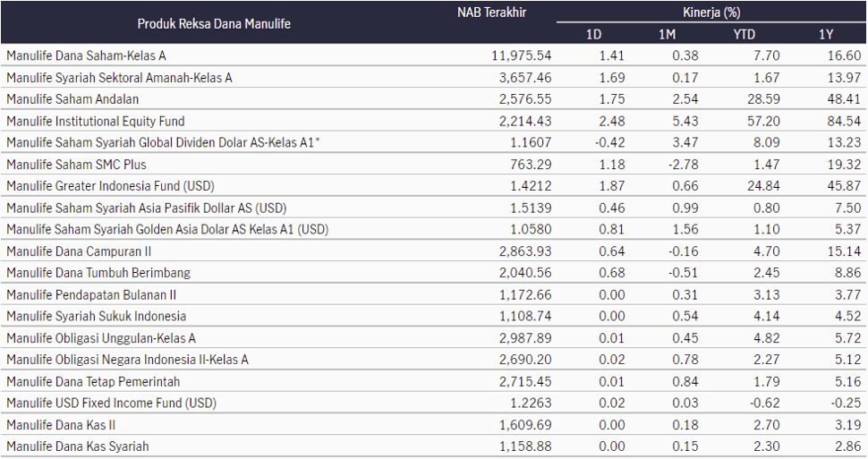Select 1M value -2.78
The width and height of the screenshot is (868, 459).
683,165
